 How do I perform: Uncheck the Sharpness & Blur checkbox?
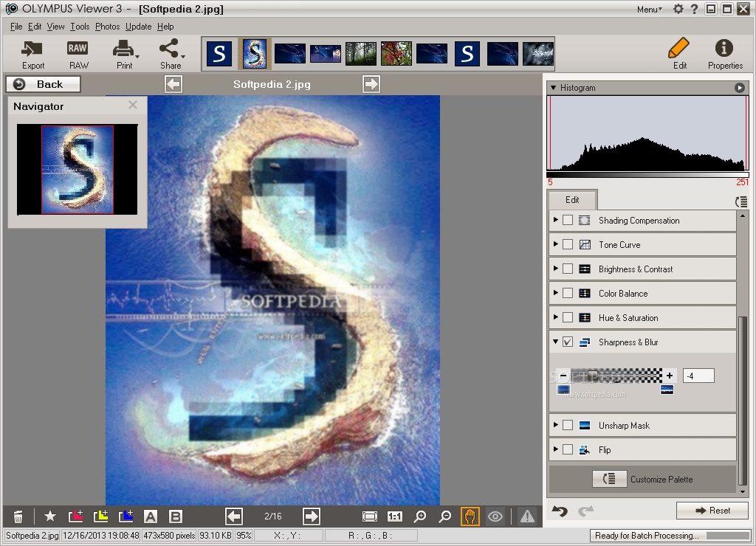[x=568, y=342]
